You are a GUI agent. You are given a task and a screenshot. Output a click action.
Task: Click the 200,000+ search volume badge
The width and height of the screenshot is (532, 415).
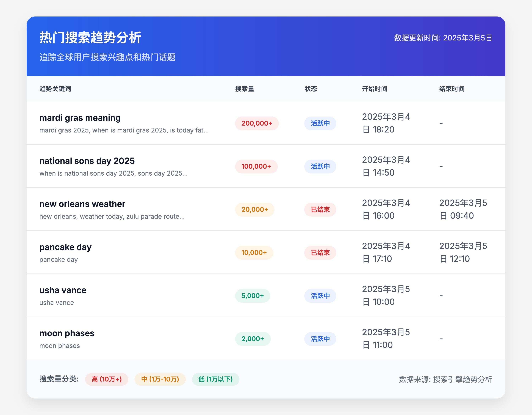point(257,123)
